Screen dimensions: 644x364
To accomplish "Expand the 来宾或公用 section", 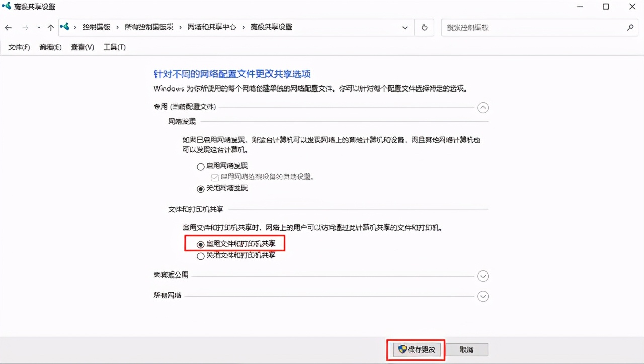I will [483, 276].
